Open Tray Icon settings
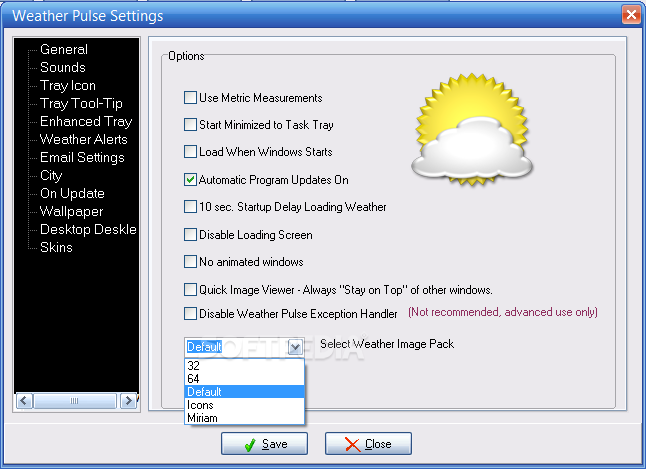This screenshot has height=469, width=646. click(x=68, y=85)
